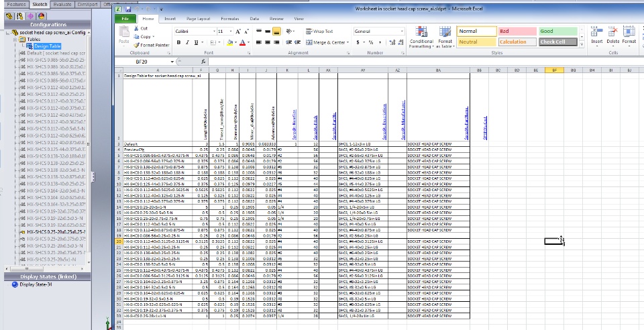Click Decrease Font Size icon

tap(246, 32)
